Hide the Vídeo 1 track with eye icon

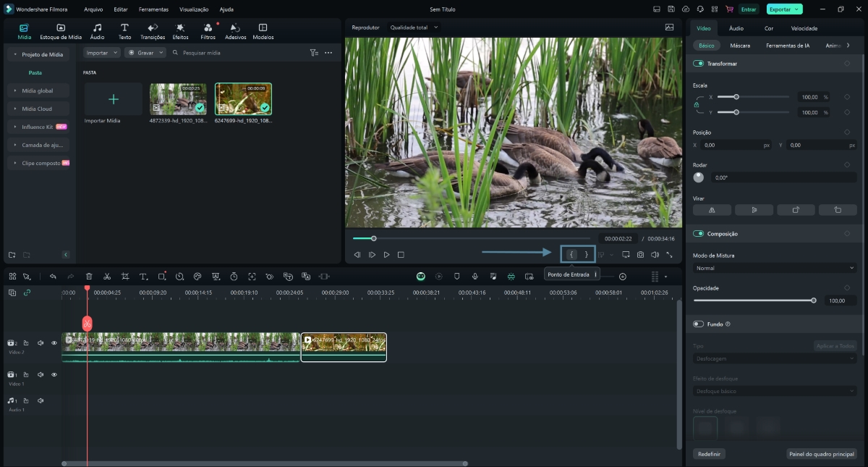[54, 375]
